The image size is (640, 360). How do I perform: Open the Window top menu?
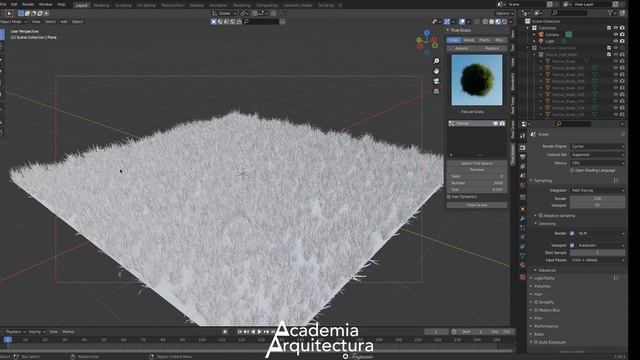(x=45, y=4)
